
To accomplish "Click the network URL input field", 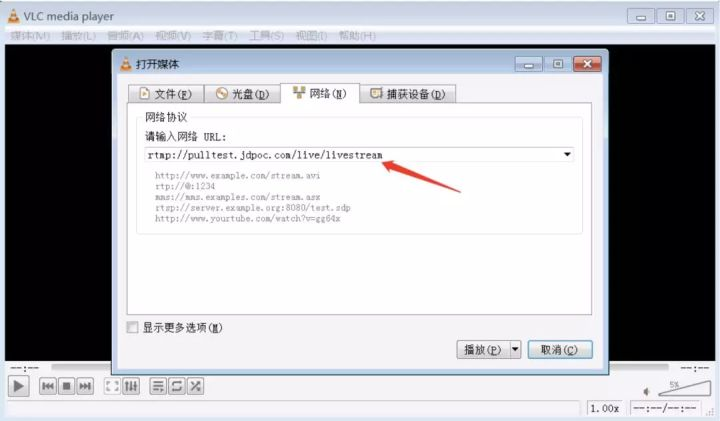I will (x=350, y=155).
